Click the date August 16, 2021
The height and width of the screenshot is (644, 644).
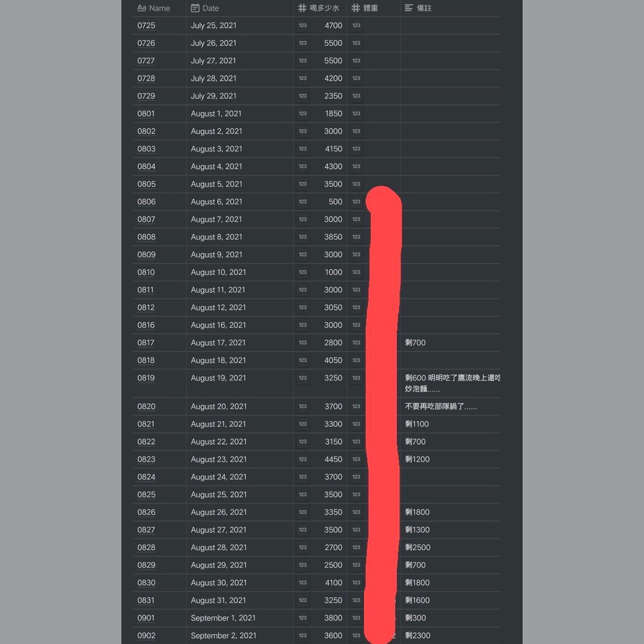[218, 325]
